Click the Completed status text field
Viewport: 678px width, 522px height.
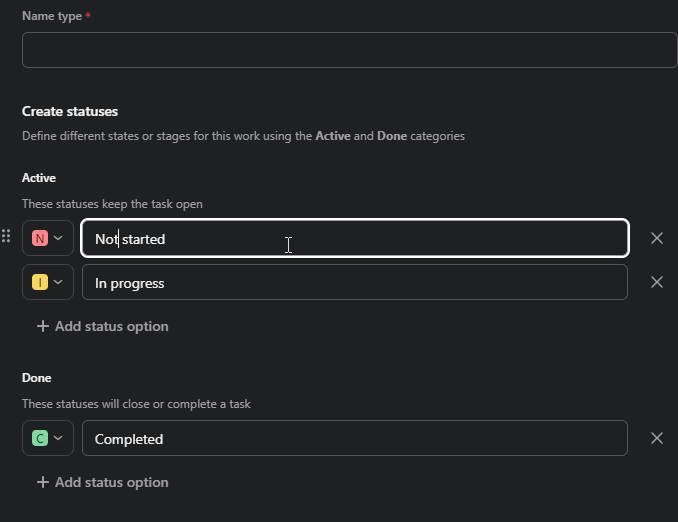(x=355, y=438)
